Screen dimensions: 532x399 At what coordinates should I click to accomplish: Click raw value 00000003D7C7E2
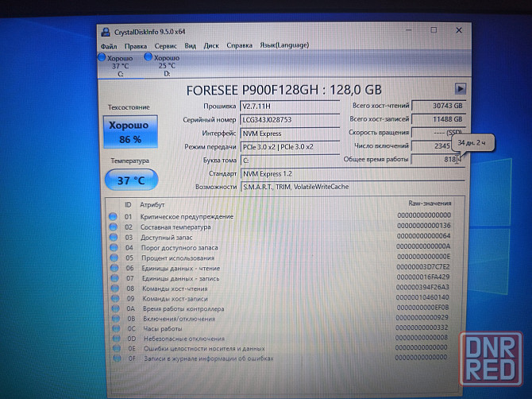point(423,267)
